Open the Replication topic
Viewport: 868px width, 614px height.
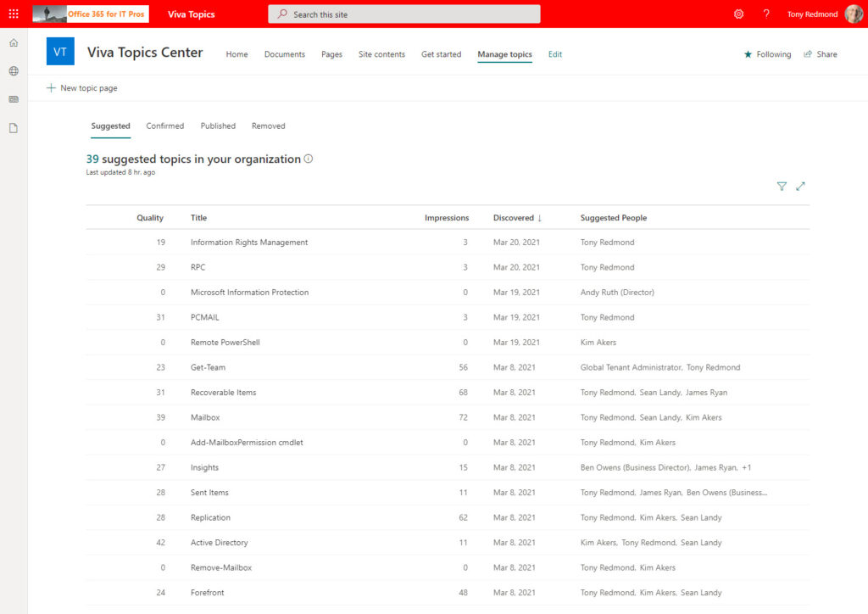[210, 517]
